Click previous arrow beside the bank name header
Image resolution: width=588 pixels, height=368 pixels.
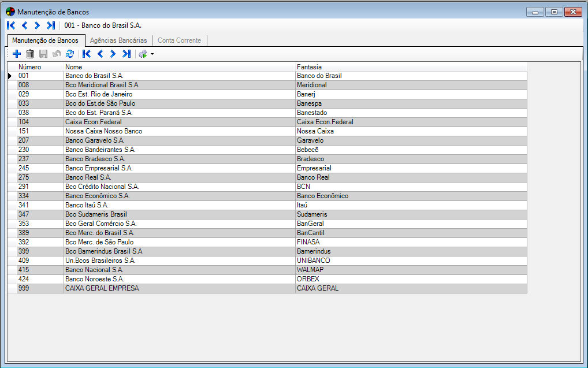tap(24, 25)
